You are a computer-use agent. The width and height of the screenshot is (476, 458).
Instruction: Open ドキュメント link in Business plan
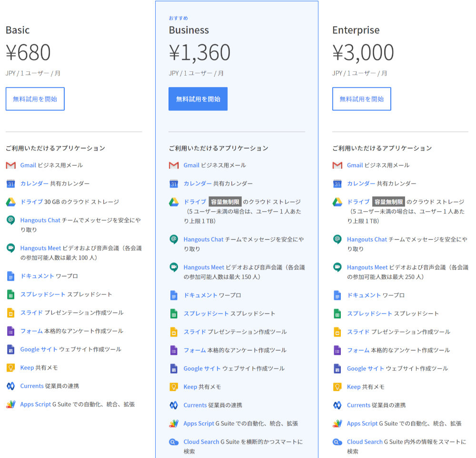200,295
